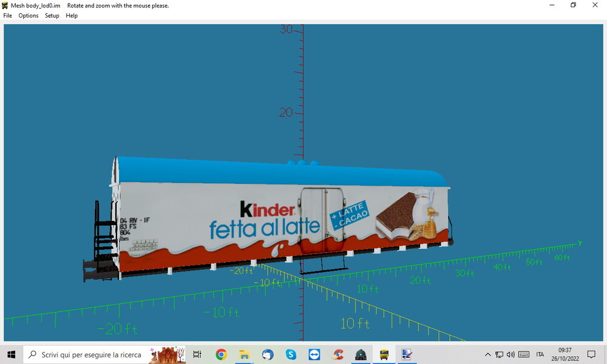Open Task View on the taskbar

197,354
